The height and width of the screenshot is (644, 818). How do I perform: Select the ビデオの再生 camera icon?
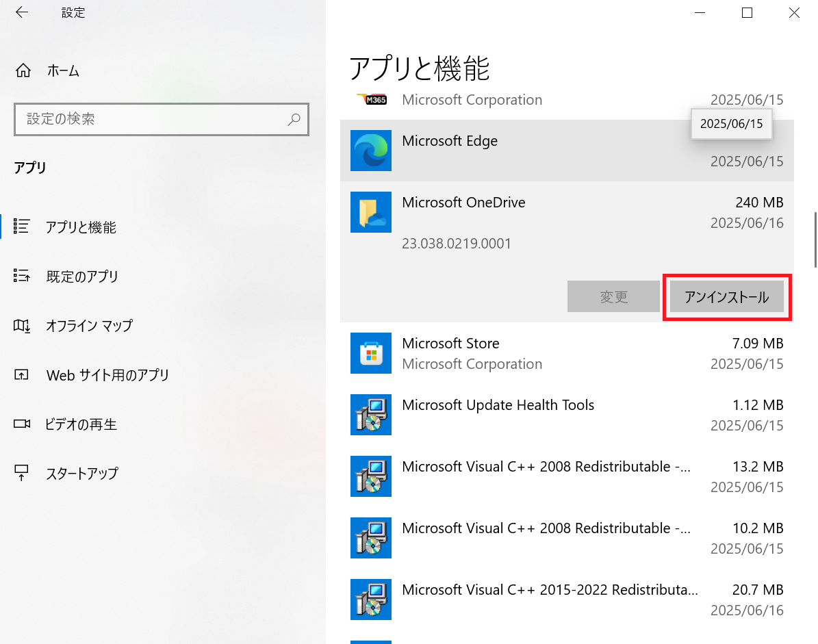(21, 424)
